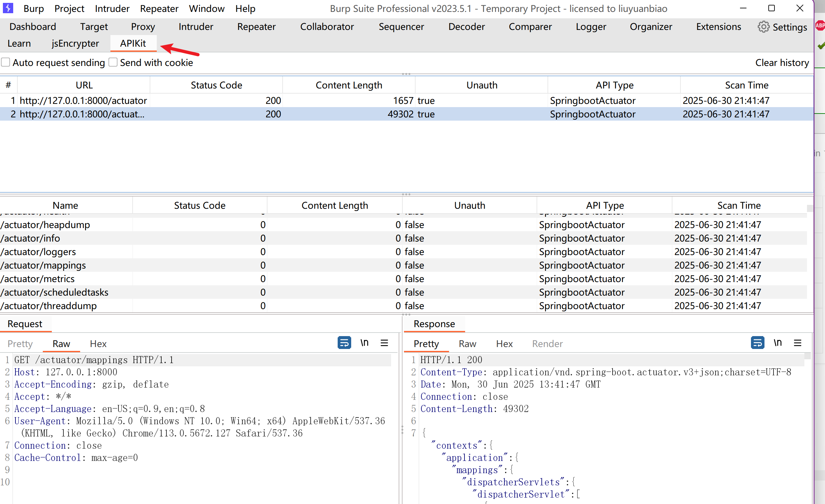Enable Auto request sending checkbox

(6, 63)
